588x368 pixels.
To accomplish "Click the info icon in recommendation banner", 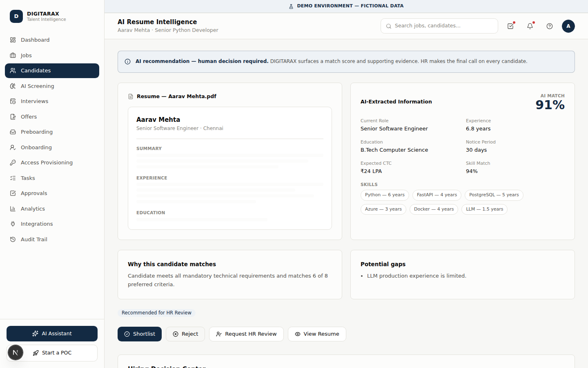I will tap(127, 62).
